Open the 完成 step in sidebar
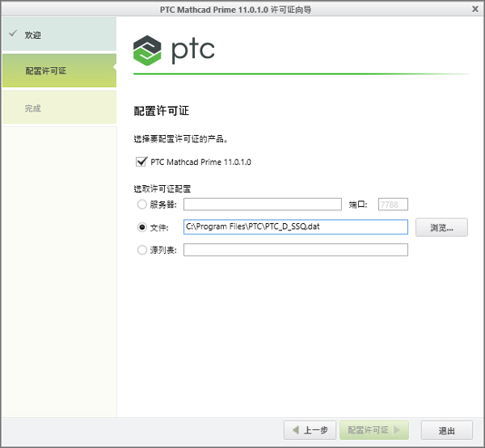Viewport: 485px width, 448px height. [x=59, y=108]
